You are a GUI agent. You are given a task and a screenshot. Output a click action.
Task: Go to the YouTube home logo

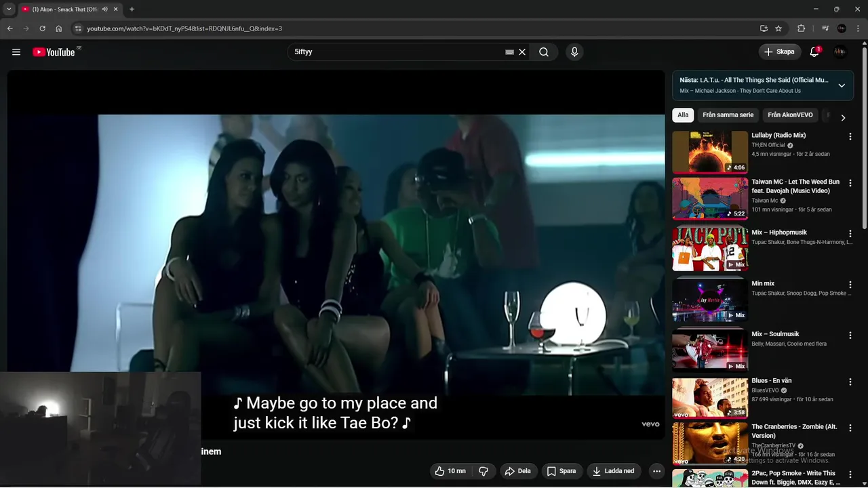click(54, 52)
